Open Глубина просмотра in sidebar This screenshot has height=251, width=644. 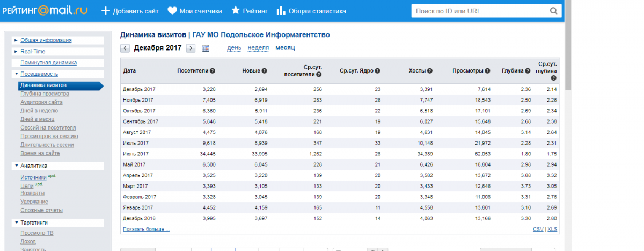45,94
